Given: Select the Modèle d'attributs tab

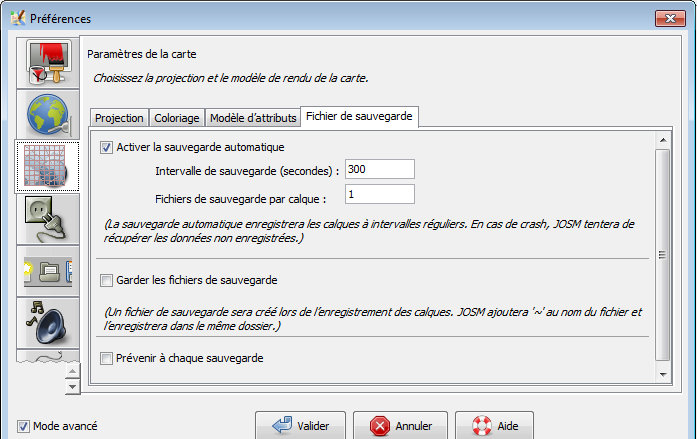Looking at the screenshot, I should pos(253,118).
